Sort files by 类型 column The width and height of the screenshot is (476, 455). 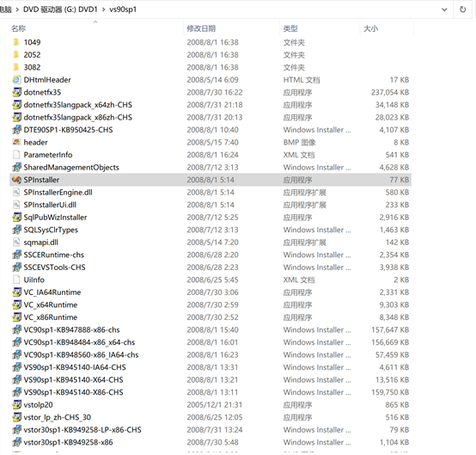click(290, 28)
